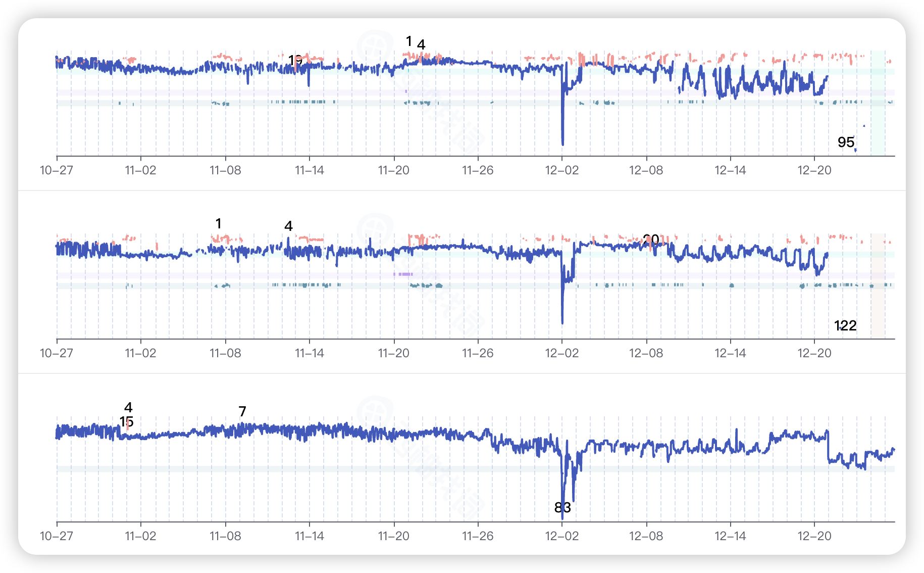
Task: Click the 11-26 axis label on bottom chart
Action: [x=478, y=536]
